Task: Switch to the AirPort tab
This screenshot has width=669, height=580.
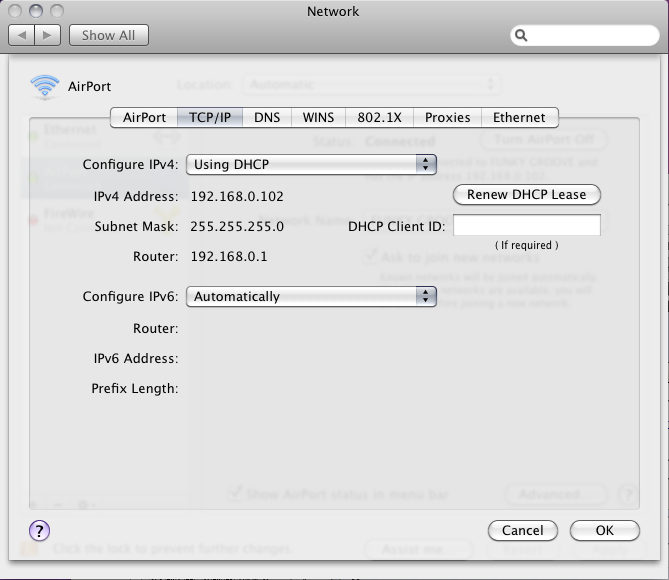Action: point(144,117)
